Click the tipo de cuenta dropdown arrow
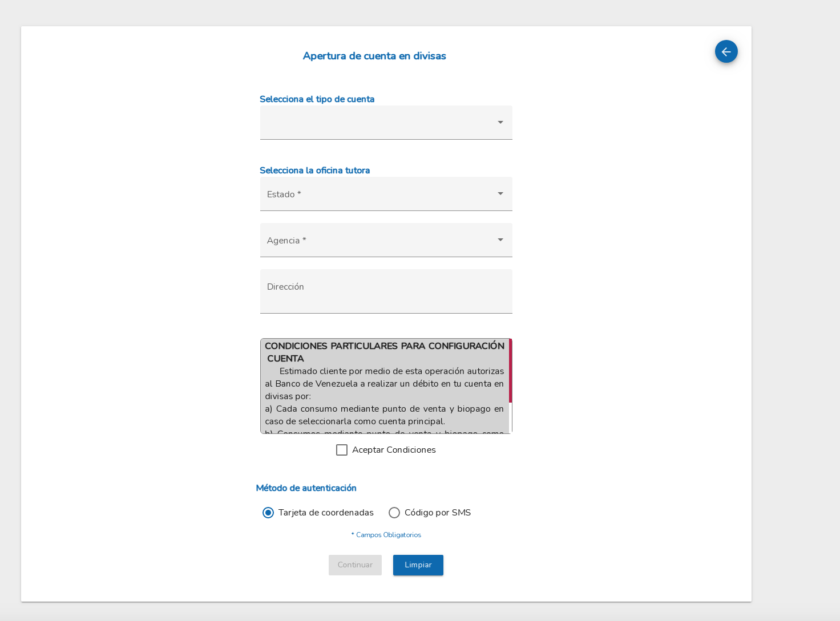Viewport: 840px width, 621px height. coord(500,122)
